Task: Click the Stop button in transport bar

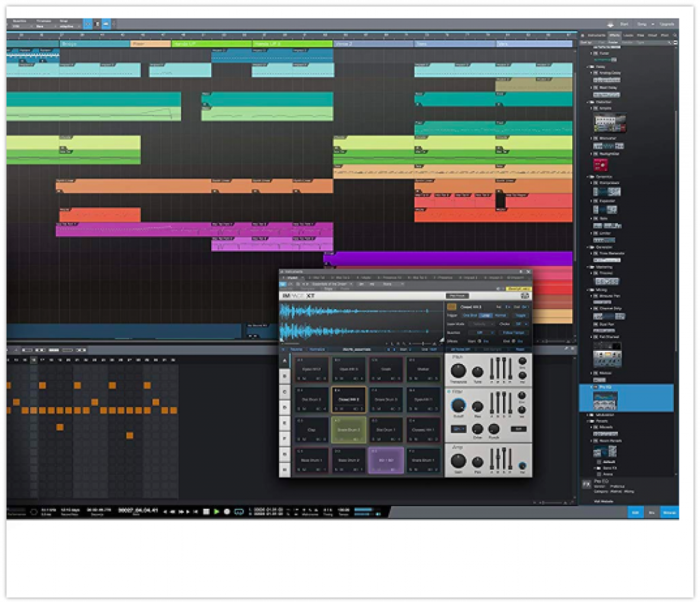Action: 206,511
